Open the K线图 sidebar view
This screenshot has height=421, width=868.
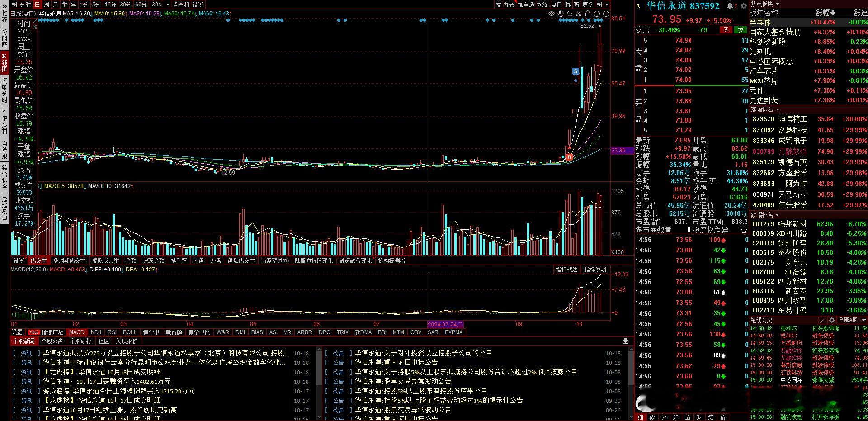(5, 63)
